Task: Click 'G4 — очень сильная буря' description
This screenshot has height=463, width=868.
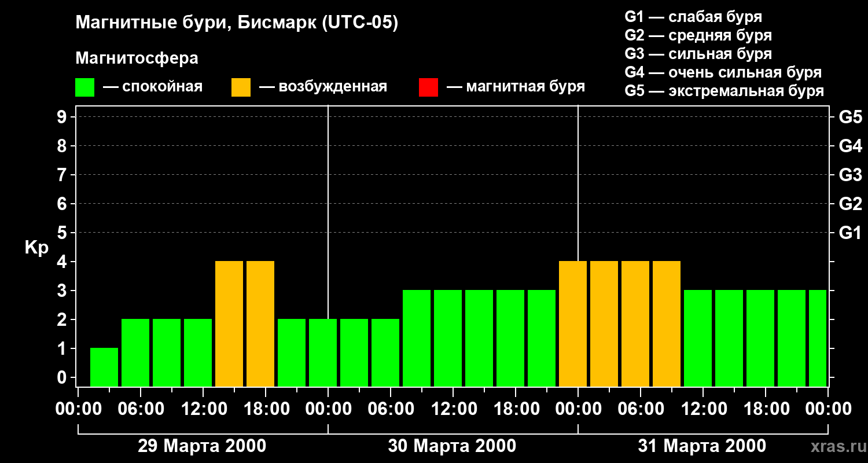Action: 723,72
